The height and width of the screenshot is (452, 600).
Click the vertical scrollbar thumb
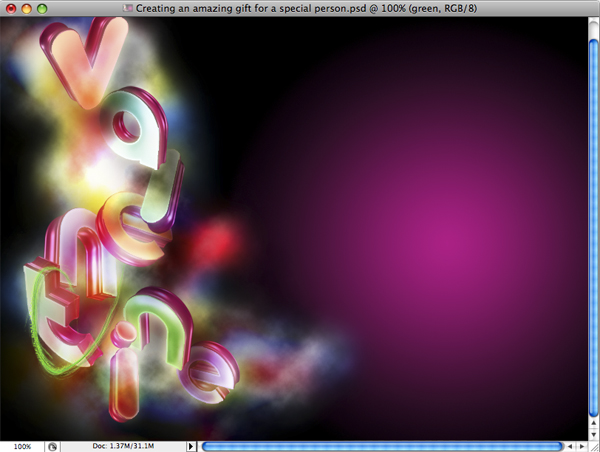click(594, 227)
